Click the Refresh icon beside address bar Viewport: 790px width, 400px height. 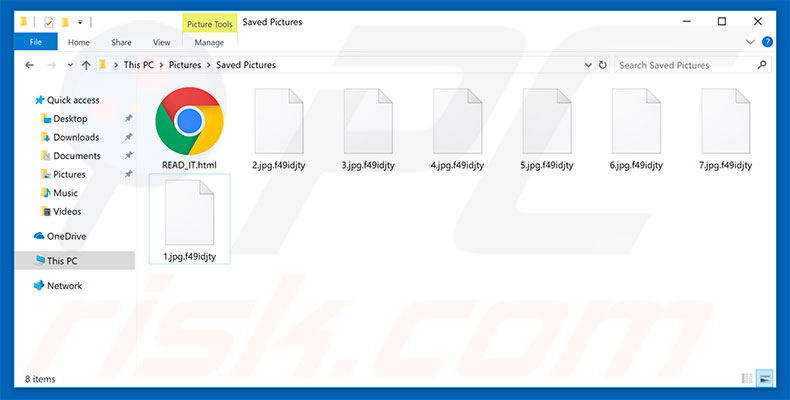click(602, 65)
